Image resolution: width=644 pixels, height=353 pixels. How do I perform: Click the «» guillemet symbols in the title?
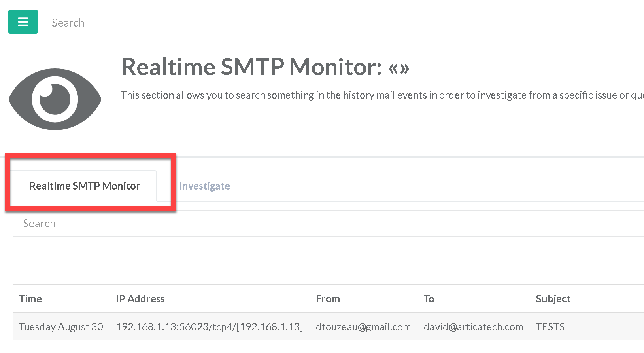[398, 68]
